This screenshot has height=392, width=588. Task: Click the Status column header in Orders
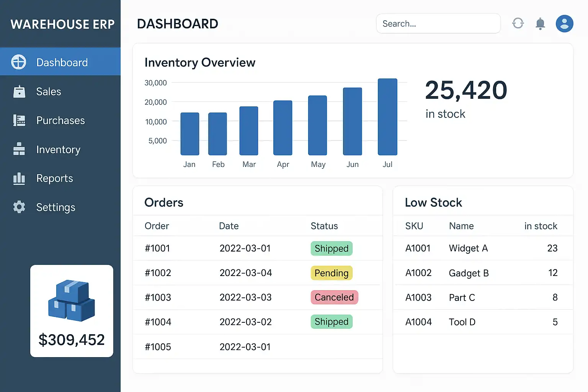[324, 226]
